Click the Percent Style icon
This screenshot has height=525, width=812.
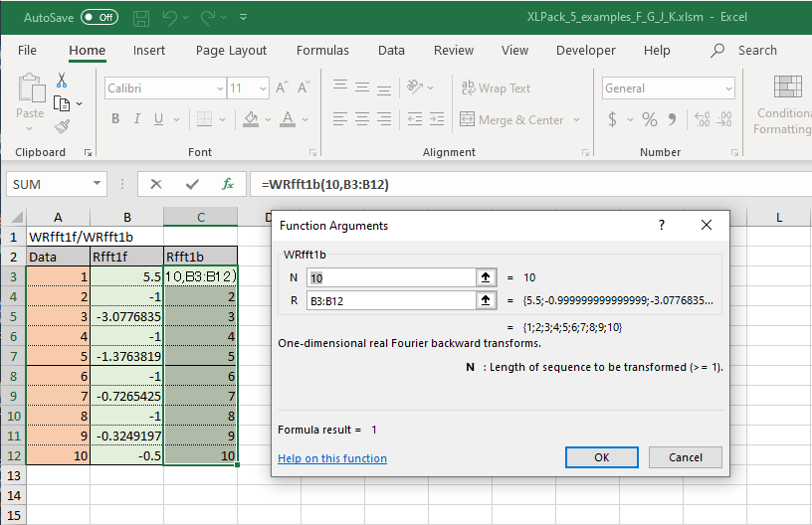click(x=650, y=120)
